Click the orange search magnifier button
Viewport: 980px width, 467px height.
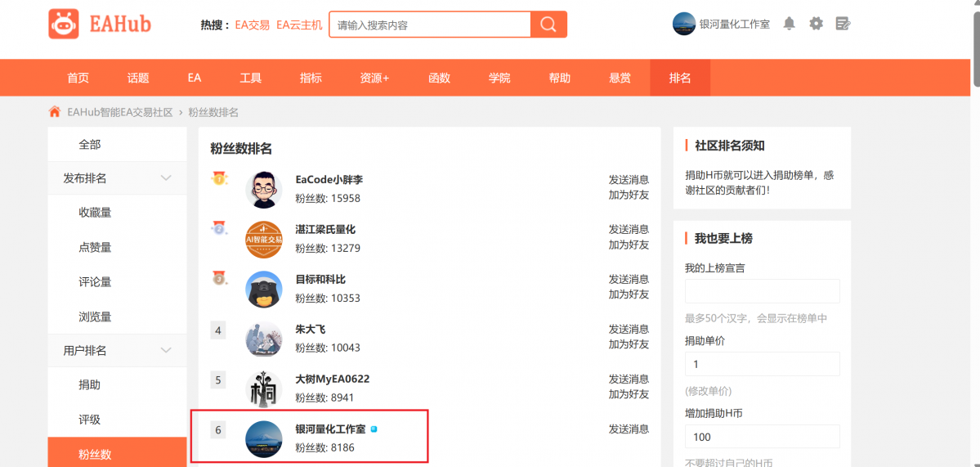(x=548, y=25)
